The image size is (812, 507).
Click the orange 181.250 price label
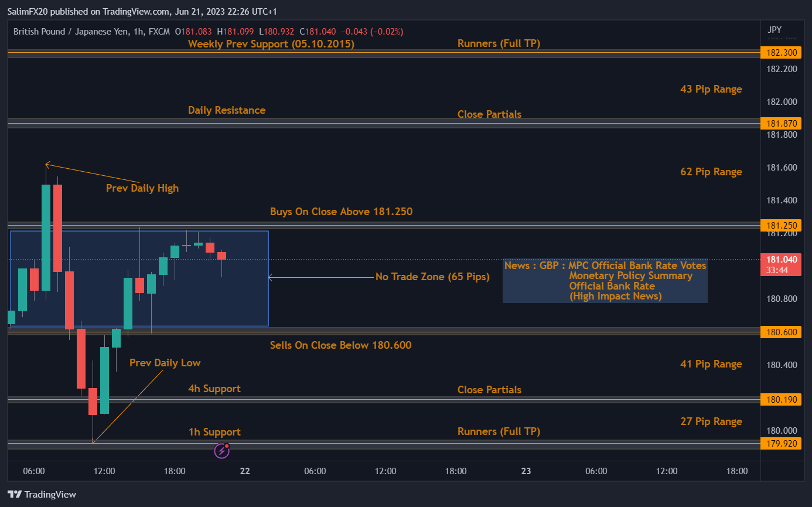click(781, 225)
